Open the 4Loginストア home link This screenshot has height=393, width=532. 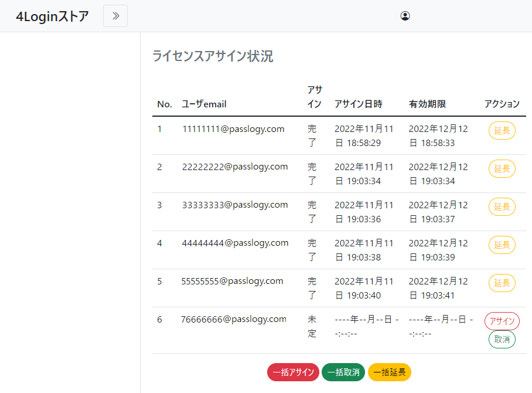[52, 16]
